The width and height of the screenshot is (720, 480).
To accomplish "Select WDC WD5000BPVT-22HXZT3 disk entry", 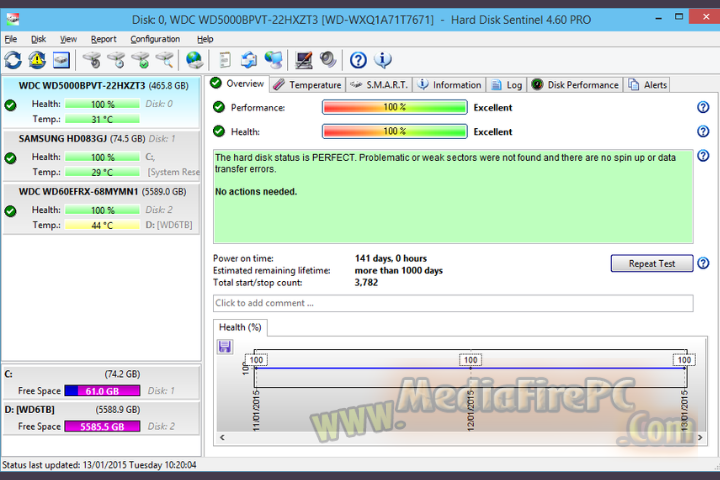I will pos(101,102).
